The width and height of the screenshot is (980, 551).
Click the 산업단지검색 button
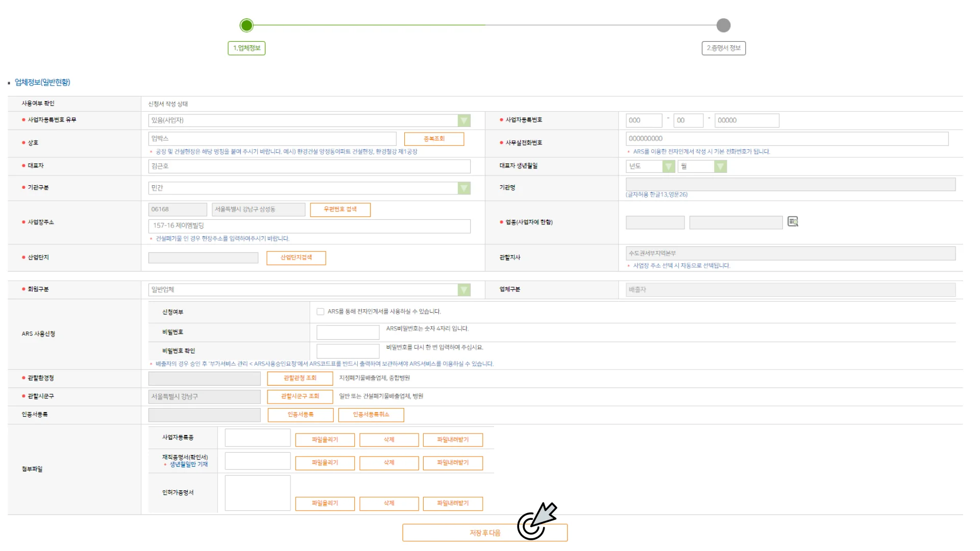296,258
